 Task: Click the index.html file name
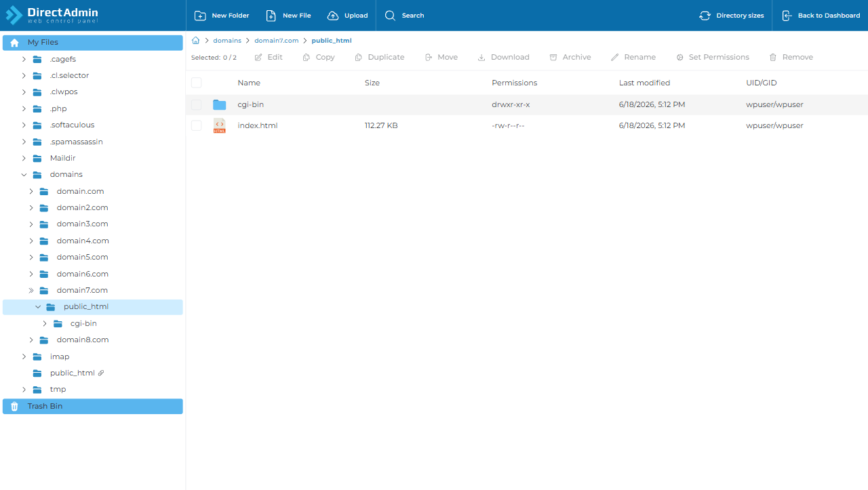(x=258, y=125)
